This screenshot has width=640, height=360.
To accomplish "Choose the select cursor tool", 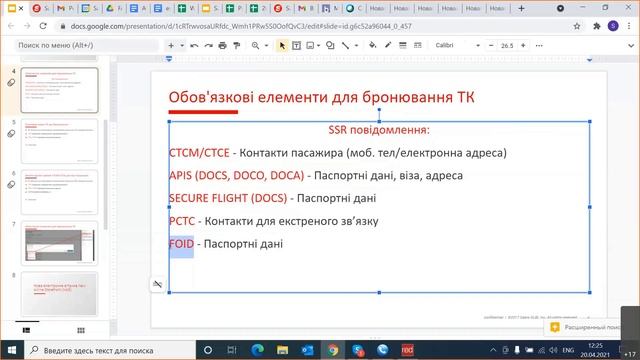I will point(282,46).
